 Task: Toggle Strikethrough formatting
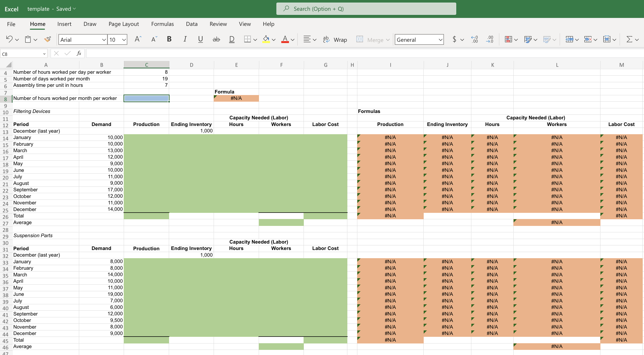[x=216, y=39]
